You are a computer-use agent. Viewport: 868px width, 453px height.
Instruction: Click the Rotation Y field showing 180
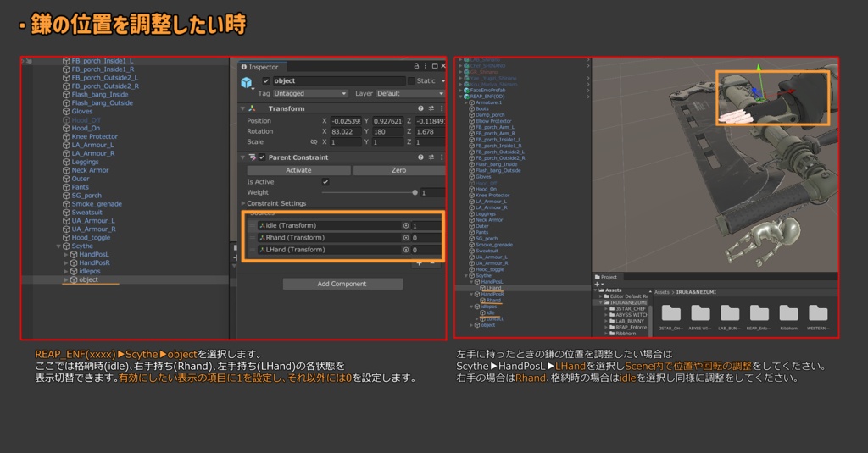click(387, 131)
